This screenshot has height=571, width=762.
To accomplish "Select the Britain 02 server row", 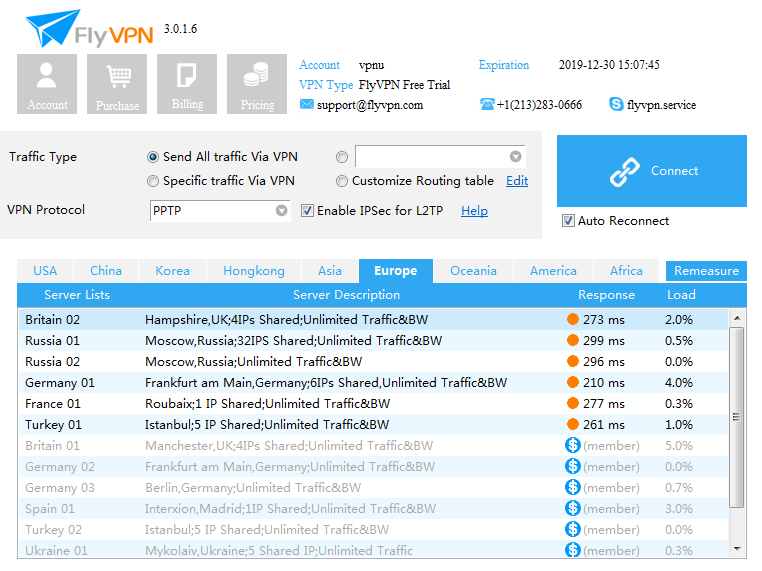I will [x=373, y=319].
